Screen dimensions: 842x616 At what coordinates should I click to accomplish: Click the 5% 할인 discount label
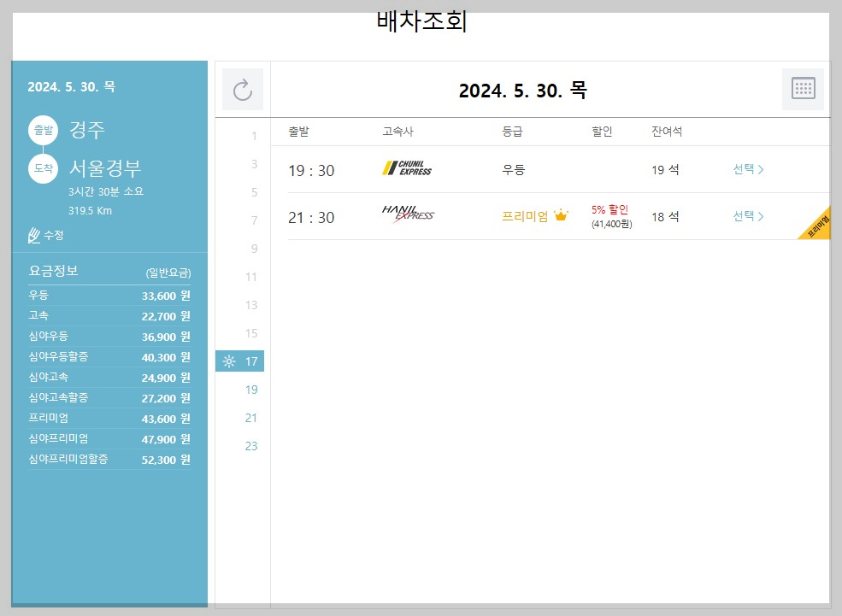pos(610,208)
